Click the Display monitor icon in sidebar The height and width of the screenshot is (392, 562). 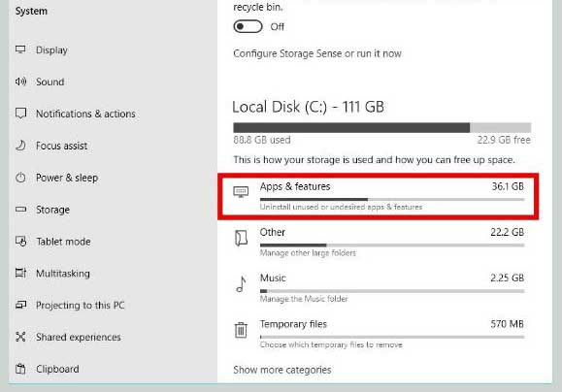[x=20, y=49]
